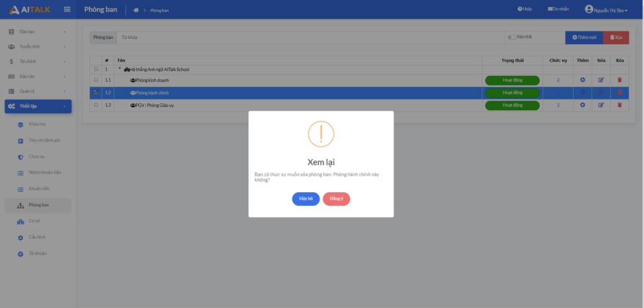Toggle the Kéo thả switch

click(511, 37)
